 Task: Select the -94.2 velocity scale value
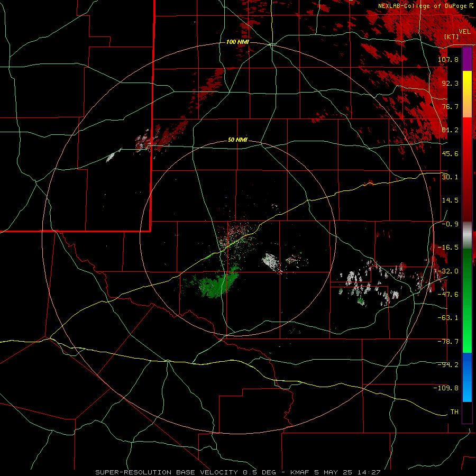pyautogui.click(x=448, y=364)
